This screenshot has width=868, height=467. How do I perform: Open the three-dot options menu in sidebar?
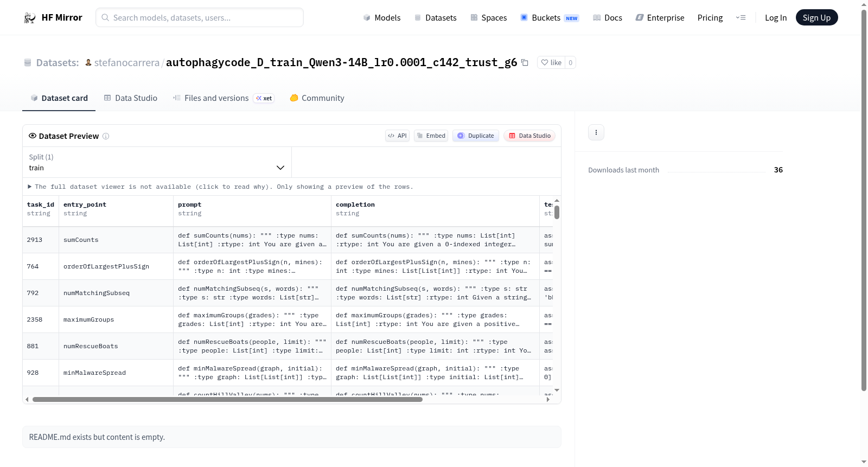tap(596, 132)
